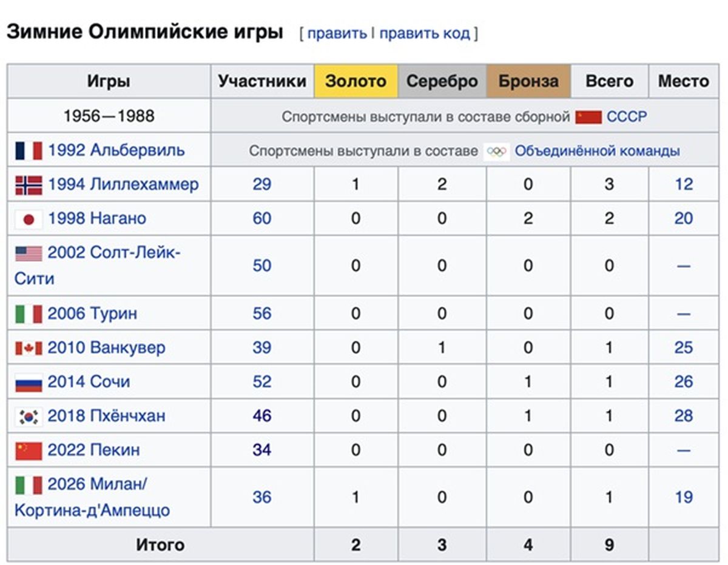728x565 pixels.
Task: Click the Место column header
Action: click(684, 81)
